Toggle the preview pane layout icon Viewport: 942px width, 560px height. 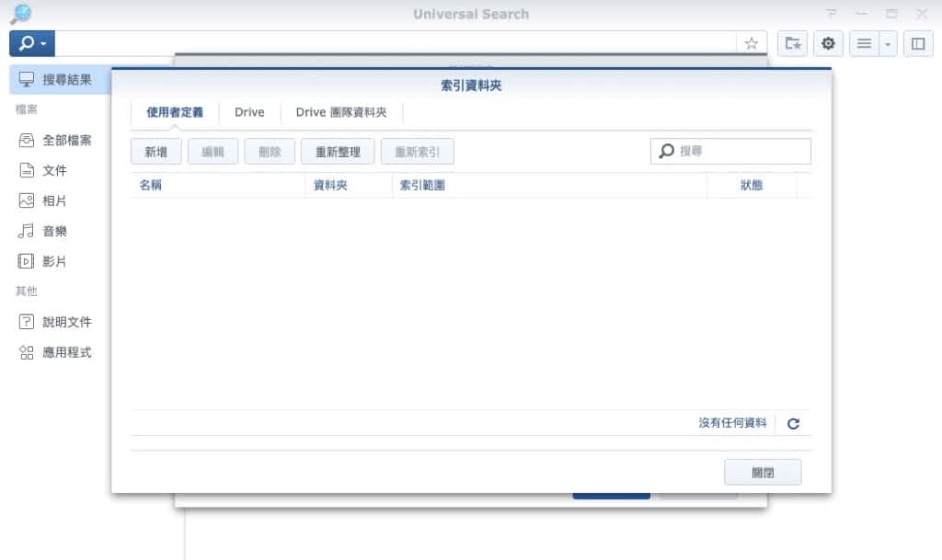[917, 43]
